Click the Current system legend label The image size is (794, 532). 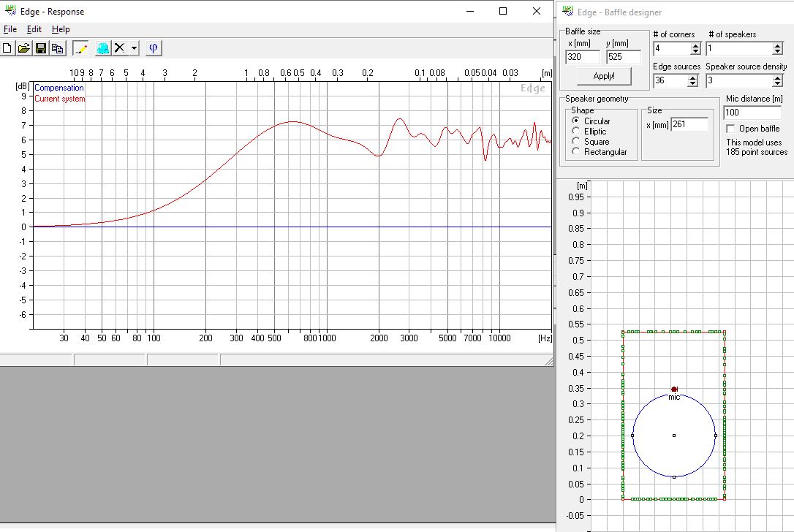coord(60,99)
